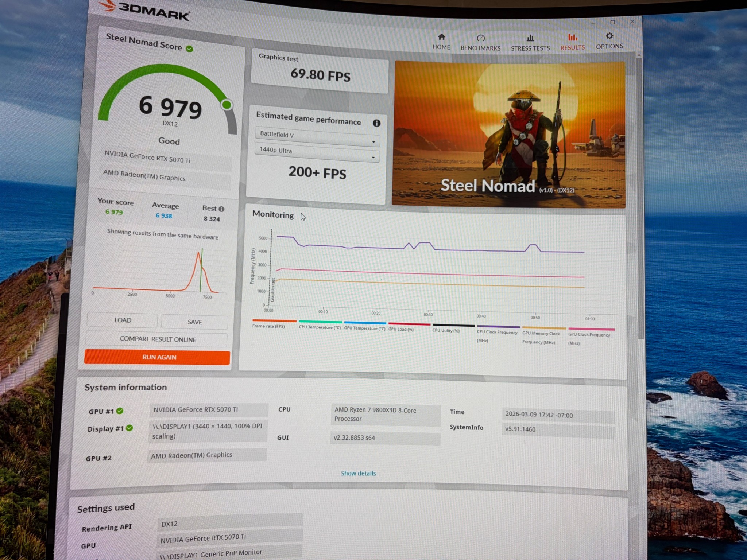Toggle the Frame rate (FPS) chart legend
This screenshot has width=747, height=560.
coord(274,323)
